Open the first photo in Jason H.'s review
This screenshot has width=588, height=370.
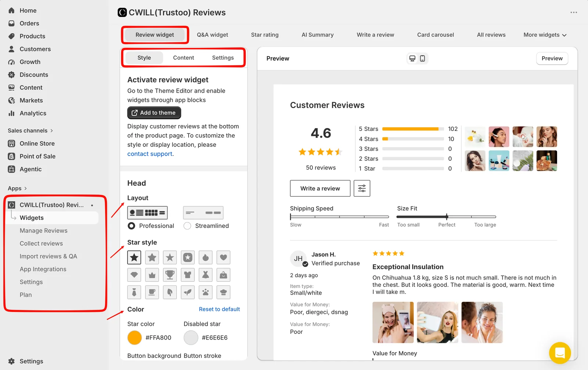coord(393,323)
